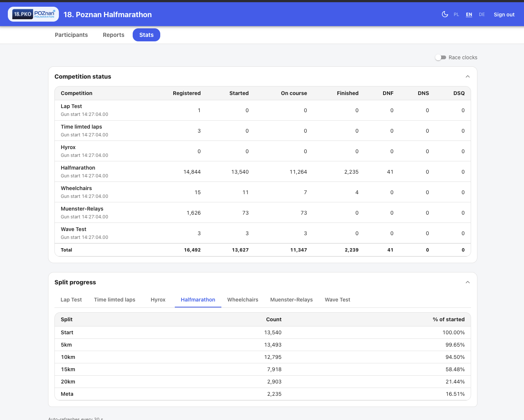
Task: Click Wheelchairs registered value 15
Action: [198, 192]
